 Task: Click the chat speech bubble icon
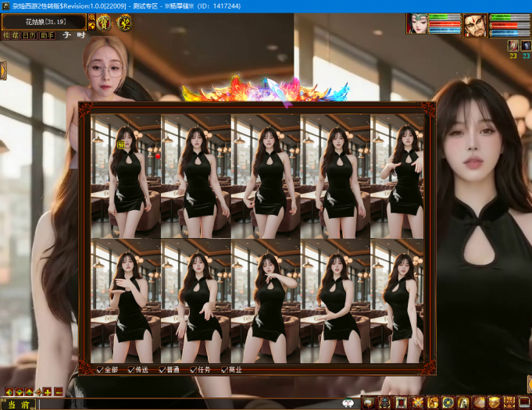click(x=348, y=403)
